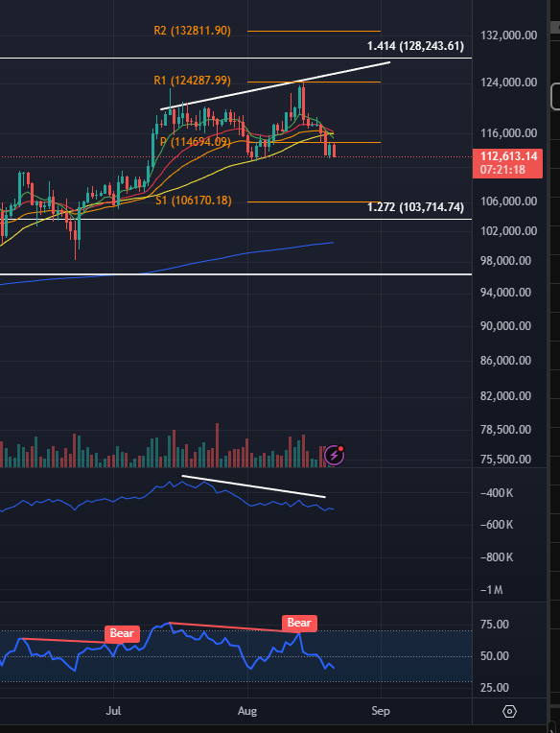
Task: Select the white horizontal line at 1.414 level
Action: 236,59
